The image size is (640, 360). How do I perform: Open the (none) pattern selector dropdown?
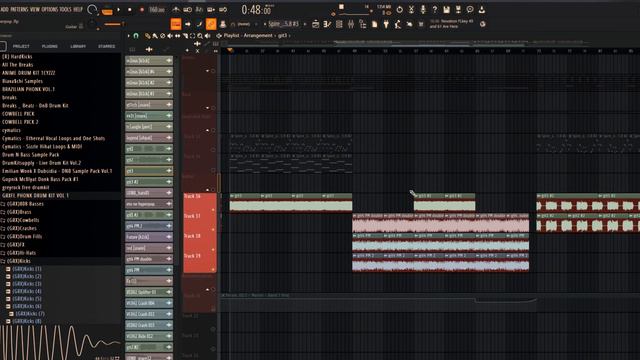click(x=244, y=24)
